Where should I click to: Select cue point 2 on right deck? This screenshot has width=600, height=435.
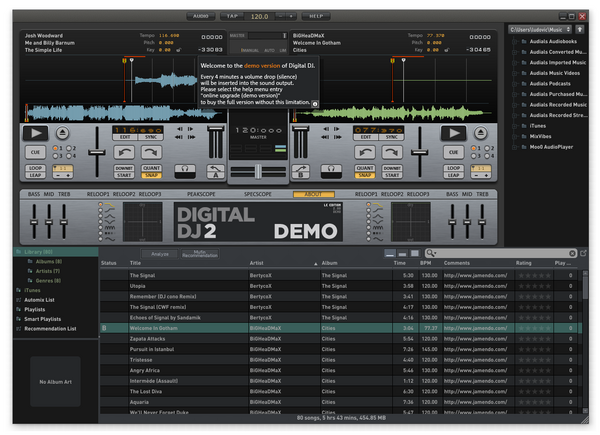coord(487,148)
